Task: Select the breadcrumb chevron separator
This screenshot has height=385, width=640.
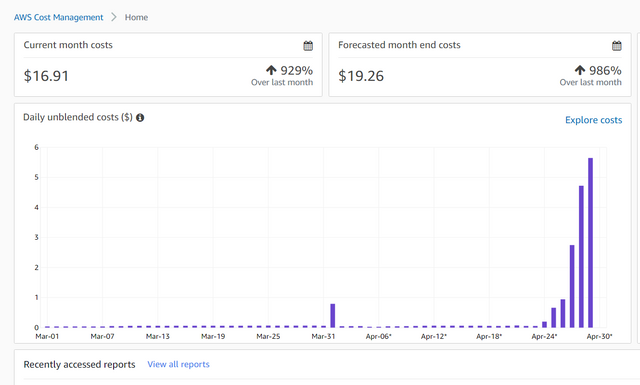Action: [114, 17]
